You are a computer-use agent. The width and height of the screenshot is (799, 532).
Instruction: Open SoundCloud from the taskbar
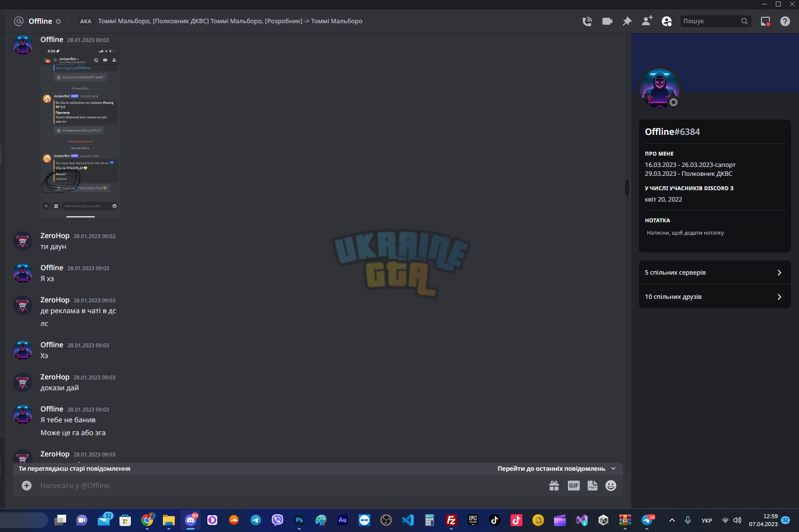tap(234, 520)
